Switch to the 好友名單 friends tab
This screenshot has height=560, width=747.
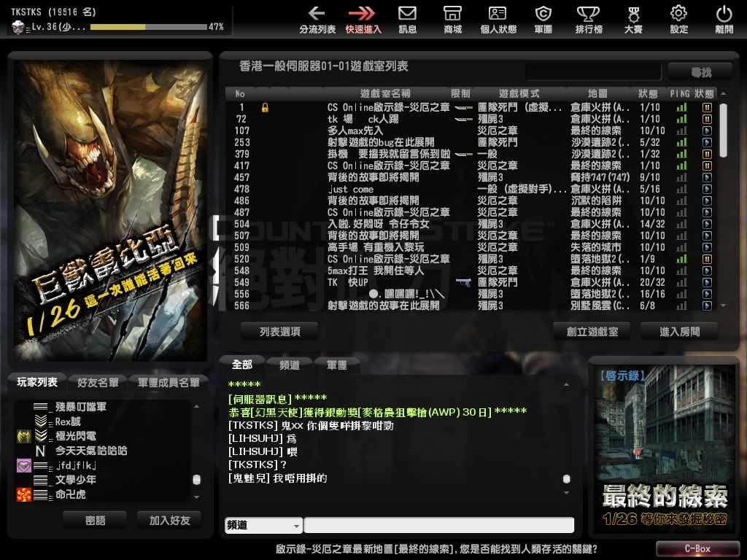point(98,382)
